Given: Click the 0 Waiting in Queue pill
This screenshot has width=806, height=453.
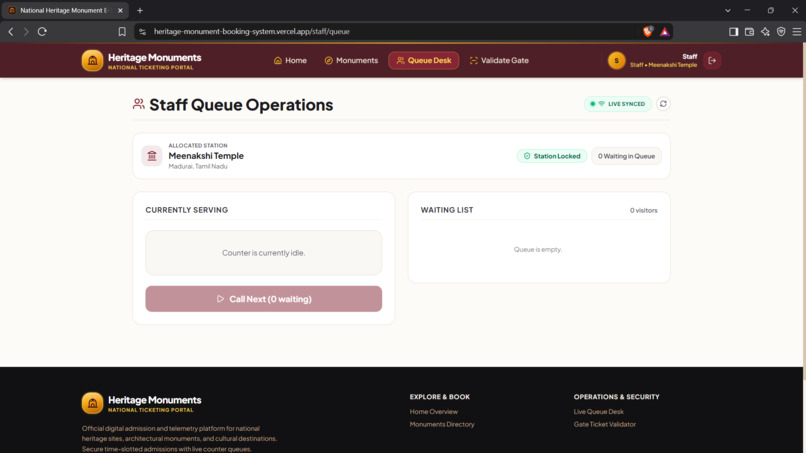Looking at the screenshot, I should (x=626, y=156).
